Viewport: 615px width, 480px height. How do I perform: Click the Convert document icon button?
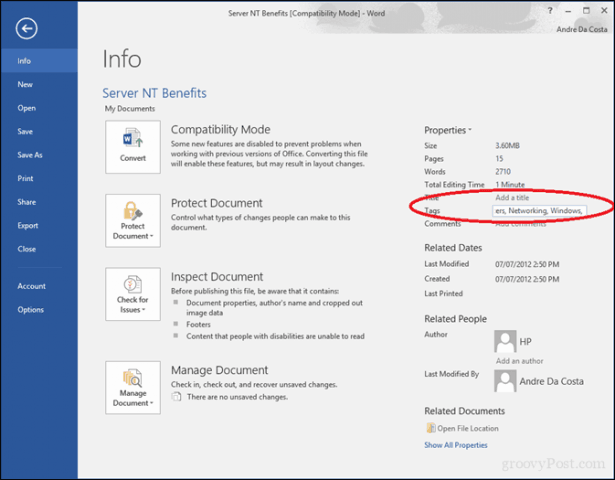[133, 147]
